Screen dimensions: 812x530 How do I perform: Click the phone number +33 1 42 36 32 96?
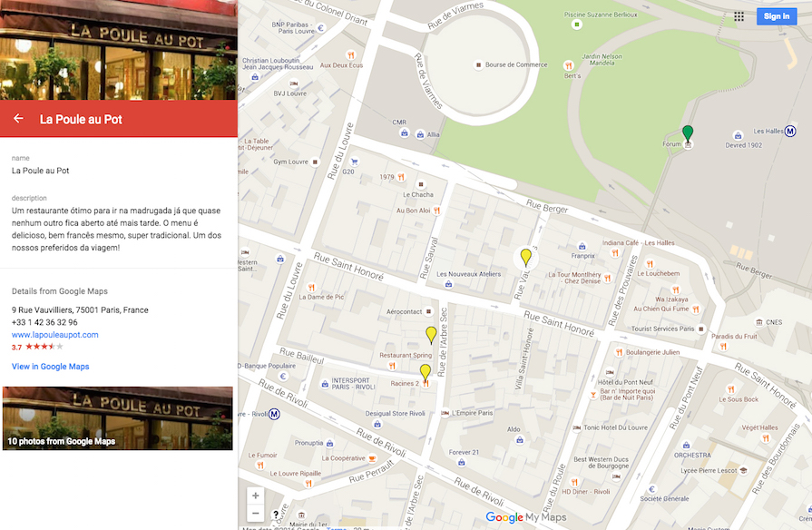pyautogui.click(x=44, y=322)
